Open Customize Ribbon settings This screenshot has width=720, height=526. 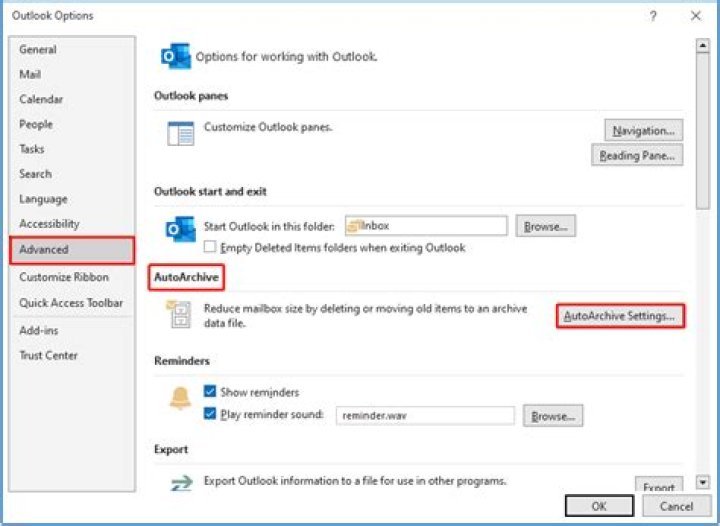coord(72,277)
